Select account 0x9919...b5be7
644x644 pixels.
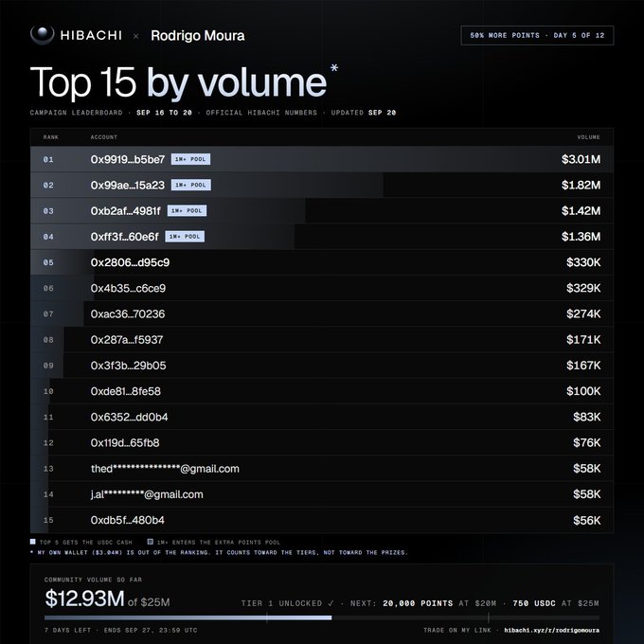[128, 159]
